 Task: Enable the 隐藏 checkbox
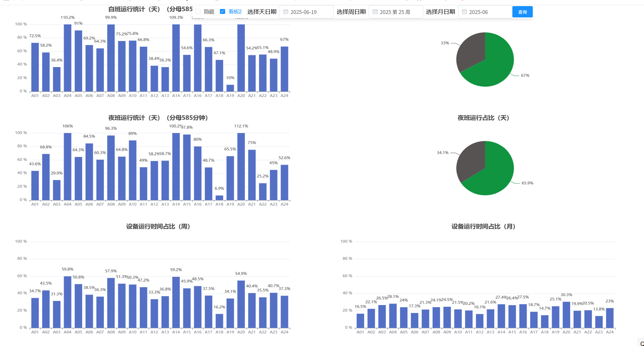(x=198, y=12)
